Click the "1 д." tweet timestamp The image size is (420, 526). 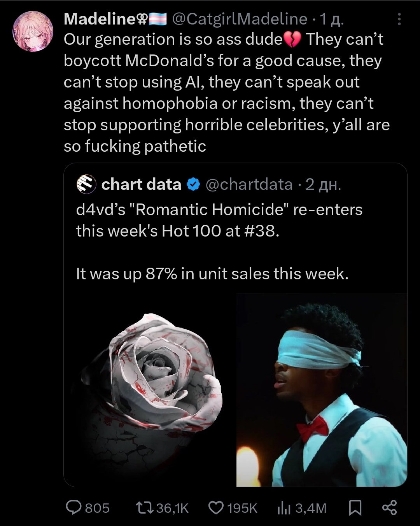click(x=331, y=19)
